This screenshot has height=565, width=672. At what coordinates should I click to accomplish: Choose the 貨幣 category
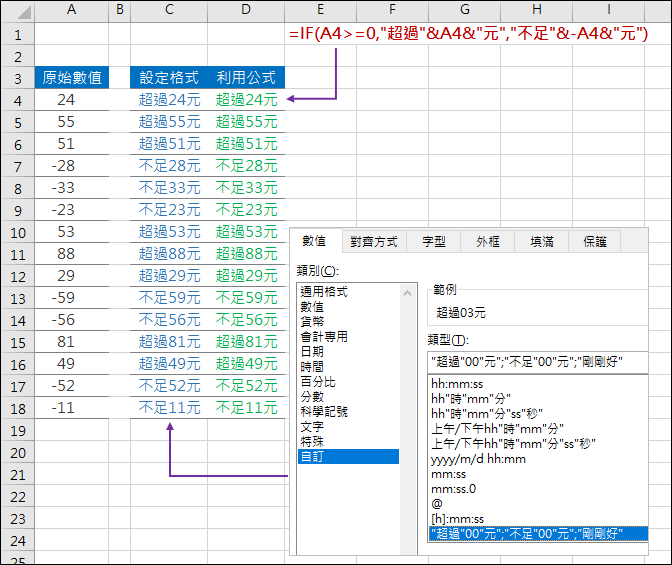[348, 322]
